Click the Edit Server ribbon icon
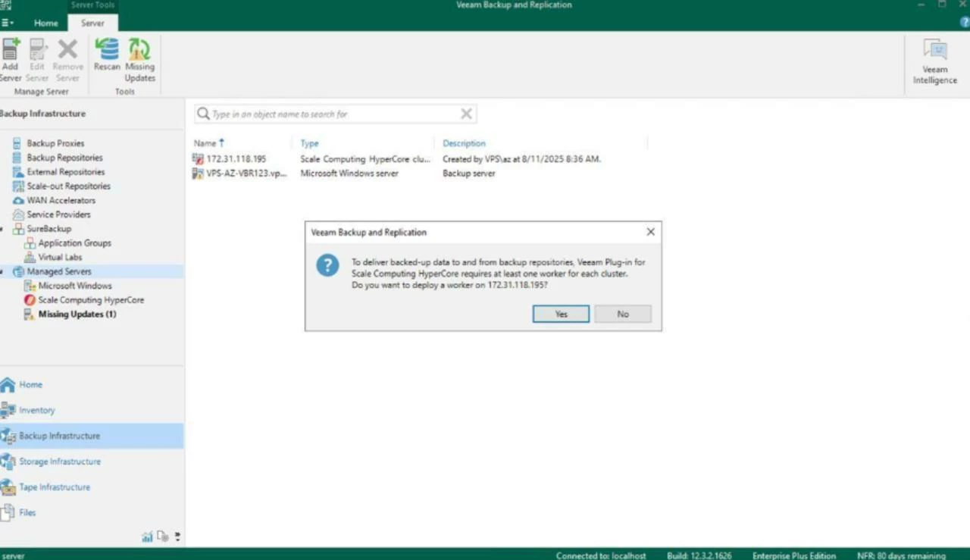 (37, 60)
